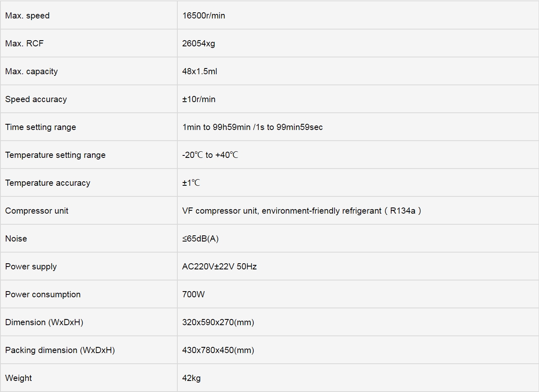
Task: Select the VF compressor unit description text
Action: tap(302, 211)
